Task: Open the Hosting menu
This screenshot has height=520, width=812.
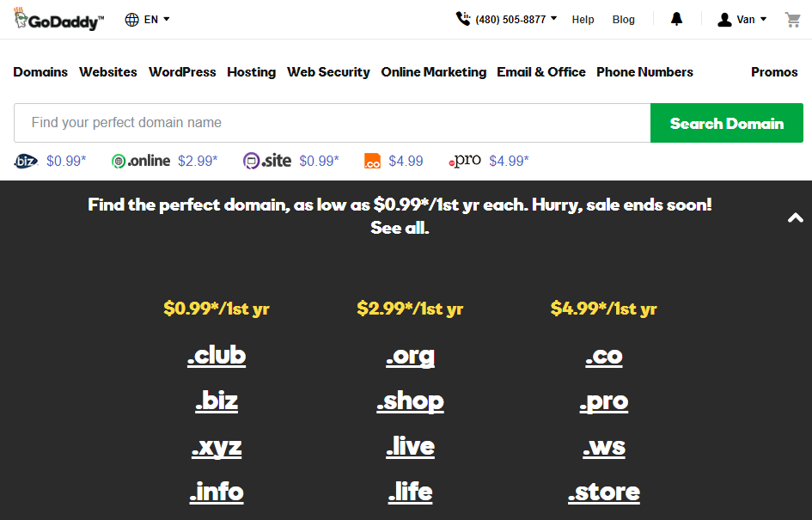Action: [251, 72]
